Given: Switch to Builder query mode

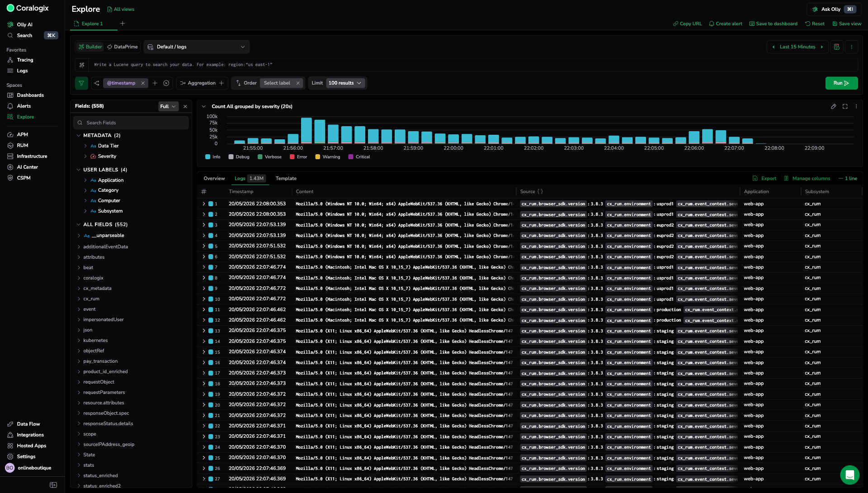Looking at the screenshot, I should (x=90, y=47).
